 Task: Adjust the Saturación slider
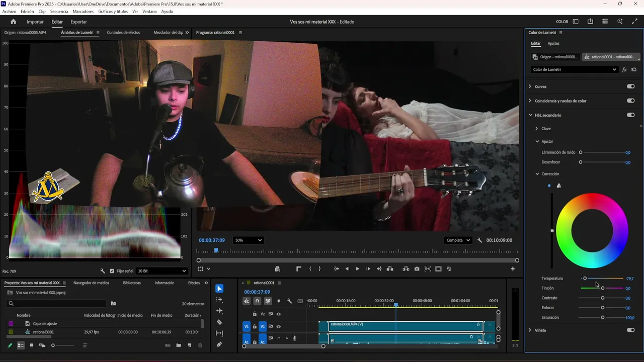602,318
